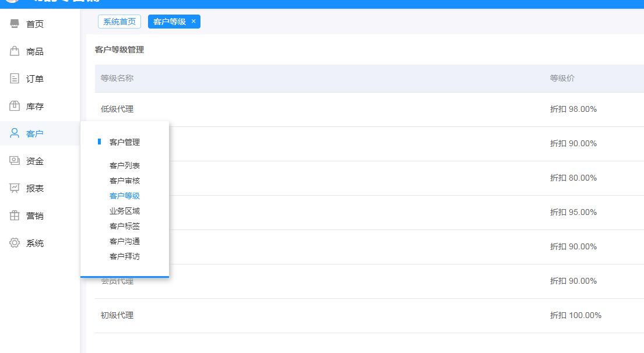Select the 初级代理 level name row
Viewport: 644px width, 353px height.
[117, 315]
